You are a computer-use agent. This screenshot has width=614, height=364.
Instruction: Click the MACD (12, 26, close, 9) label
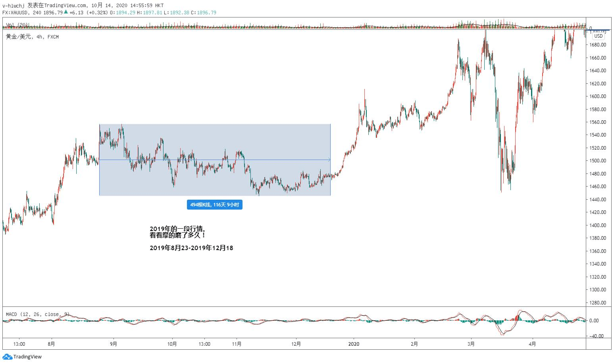point(38,314)
